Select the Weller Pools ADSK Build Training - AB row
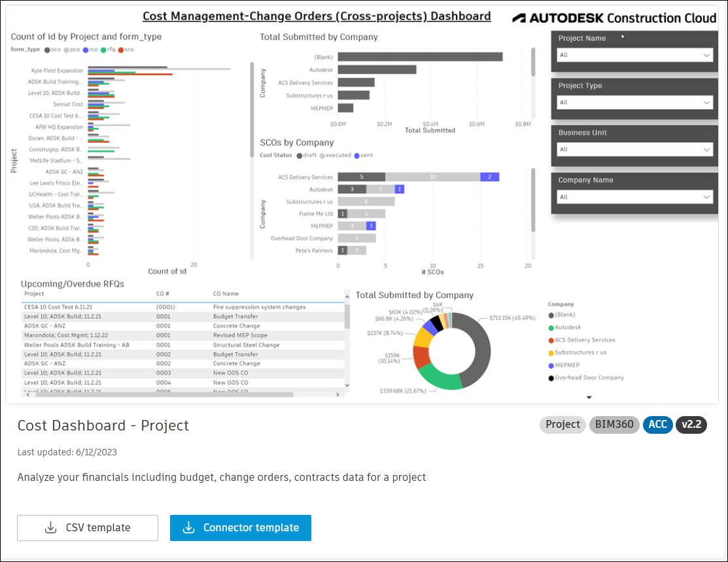This screenshot has height=562, width=728. click(183, 345)
